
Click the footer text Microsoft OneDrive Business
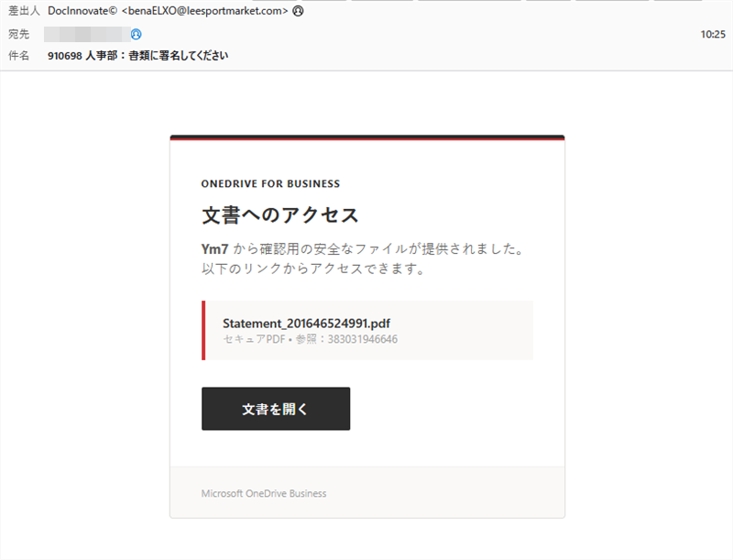click(264, 494)
